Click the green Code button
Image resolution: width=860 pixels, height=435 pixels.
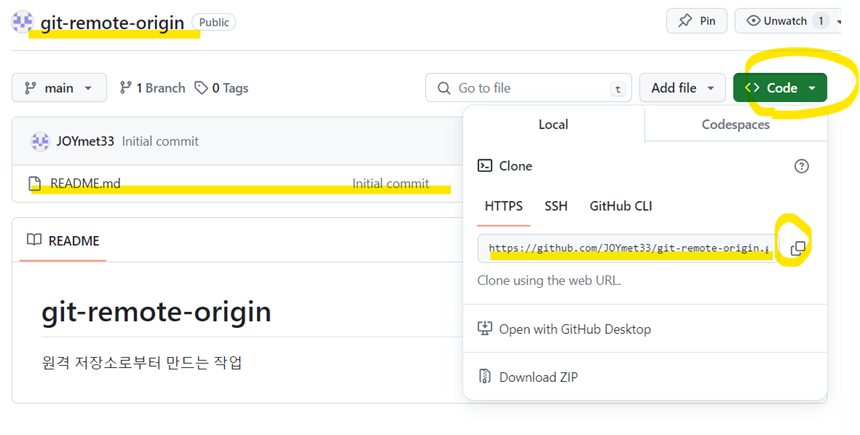tap(779, 88)
